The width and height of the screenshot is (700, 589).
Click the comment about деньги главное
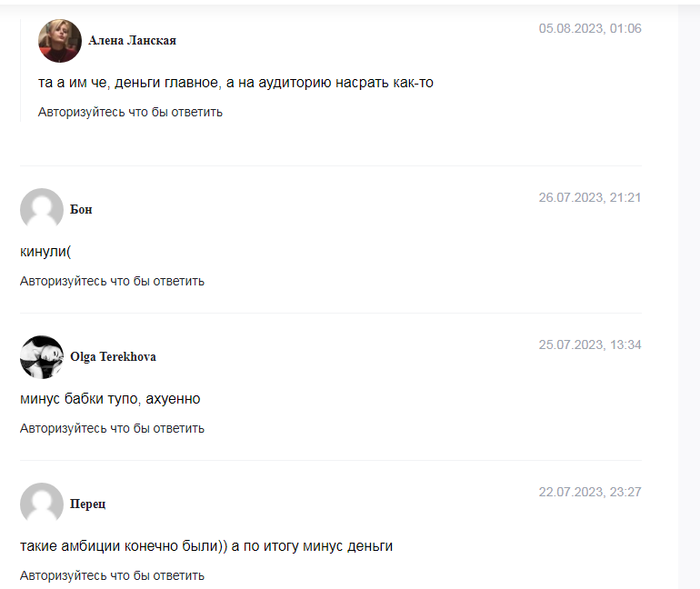coord(235,83)
